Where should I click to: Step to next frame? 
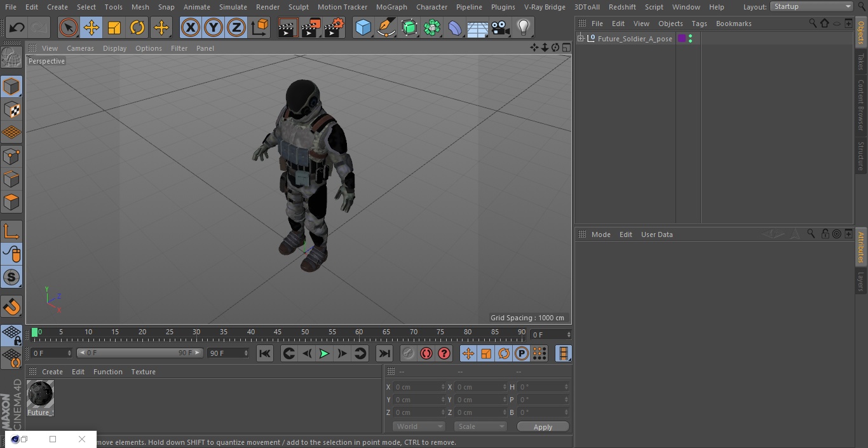click(x=342, y=353)
